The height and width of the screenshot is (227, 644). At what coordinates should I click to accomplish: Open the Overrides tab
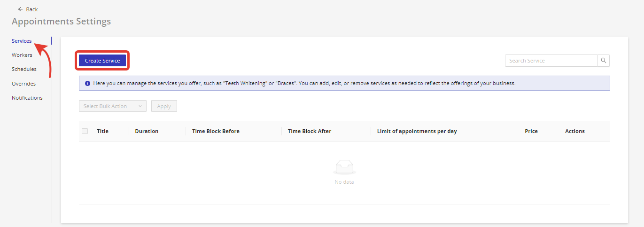point(23,84)
